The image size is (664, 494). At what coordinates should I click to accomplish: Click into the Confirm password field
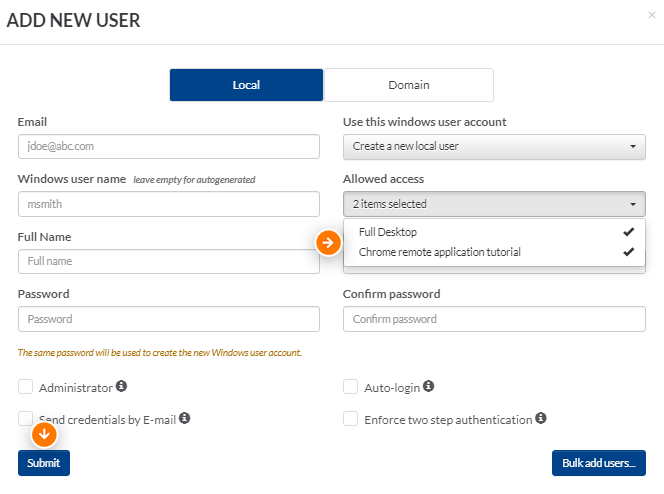pyautogui.click(x=494, y=319)
